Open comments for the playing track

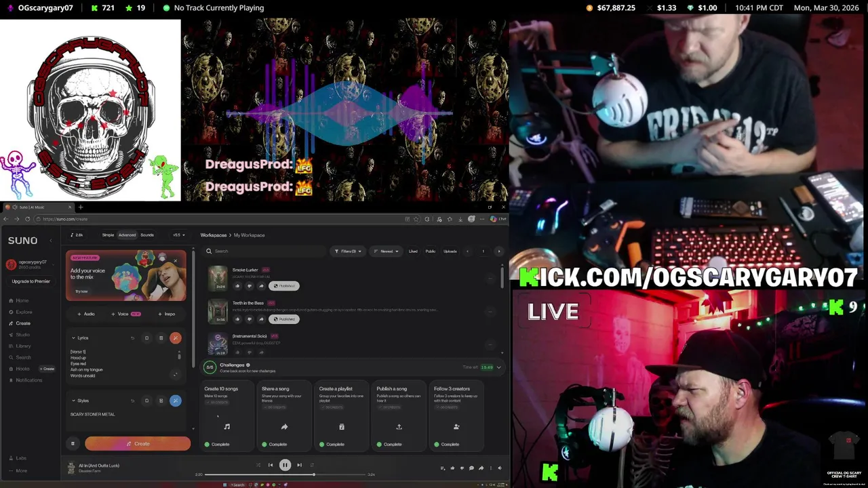pos(471,468)
